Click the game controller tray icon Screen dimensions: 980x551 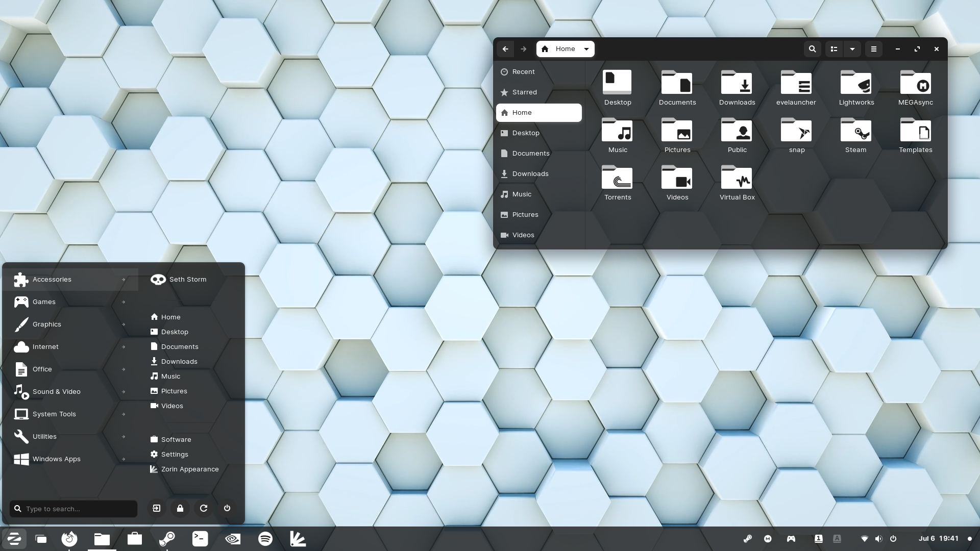[x=791, y=539]
